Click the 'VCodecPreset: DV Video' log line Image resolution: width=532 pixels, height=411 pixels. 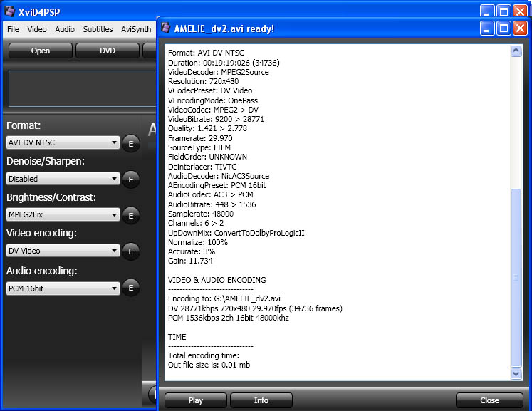tap(210, 90)
